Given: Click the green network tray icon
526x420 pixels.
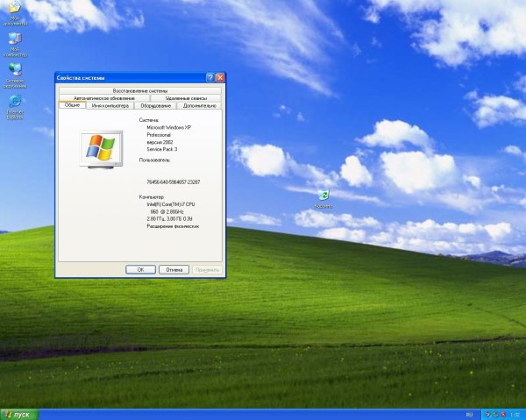Looking at the screenshot, I should (495, 415).
